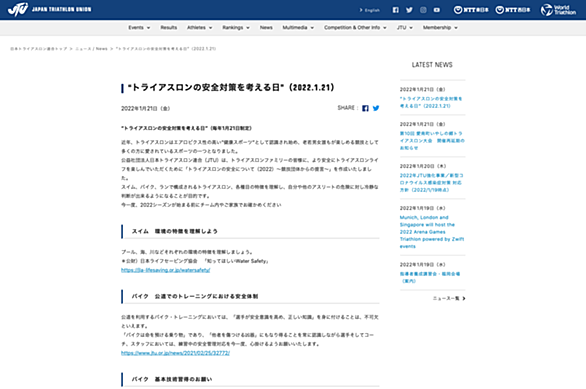Expand the Membership dropdown
The image size is (586, 389).
pyautogui.click(x=440, y=28)
